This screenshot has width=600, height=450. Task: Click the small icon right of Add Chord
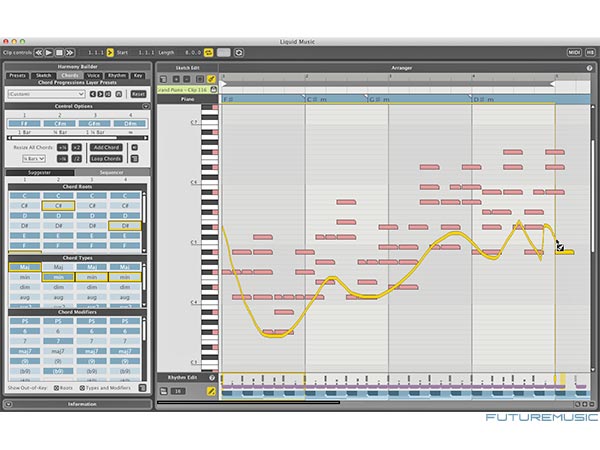[135, 148]
